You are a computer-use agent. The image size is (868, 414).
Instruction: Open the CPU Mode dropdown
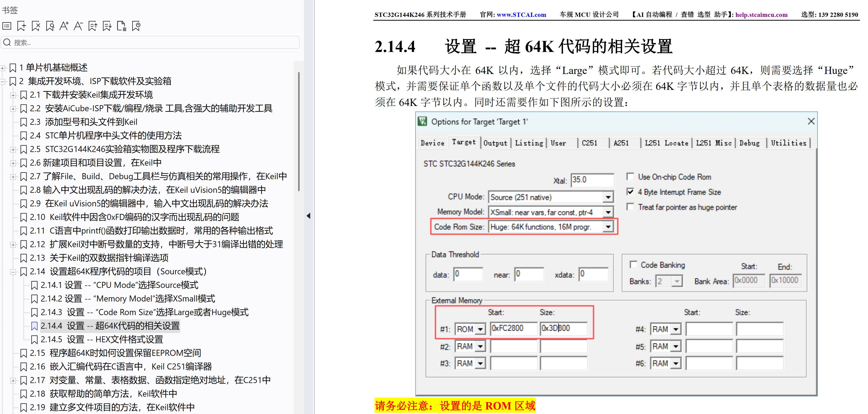608,197
